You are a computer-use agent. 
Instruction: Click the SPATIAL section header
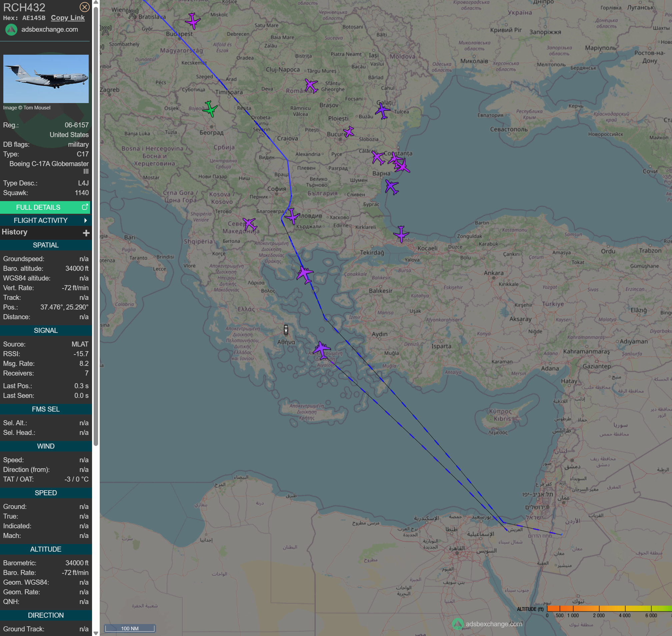pyautogui.click(x=46, y=245)
